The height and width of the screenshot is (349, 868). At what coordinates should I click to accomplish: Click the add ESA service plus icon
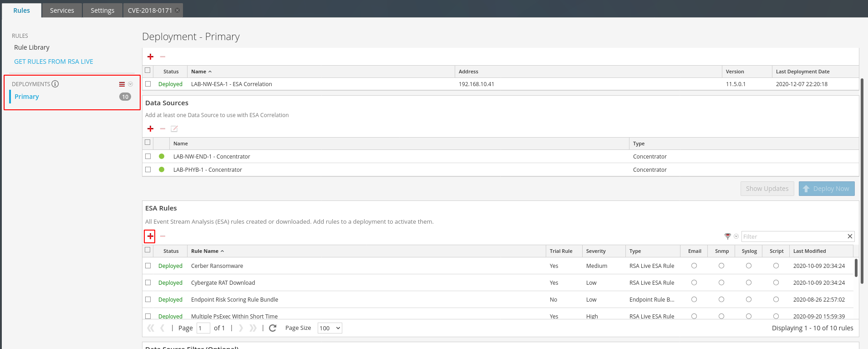(x=150, y=56)
